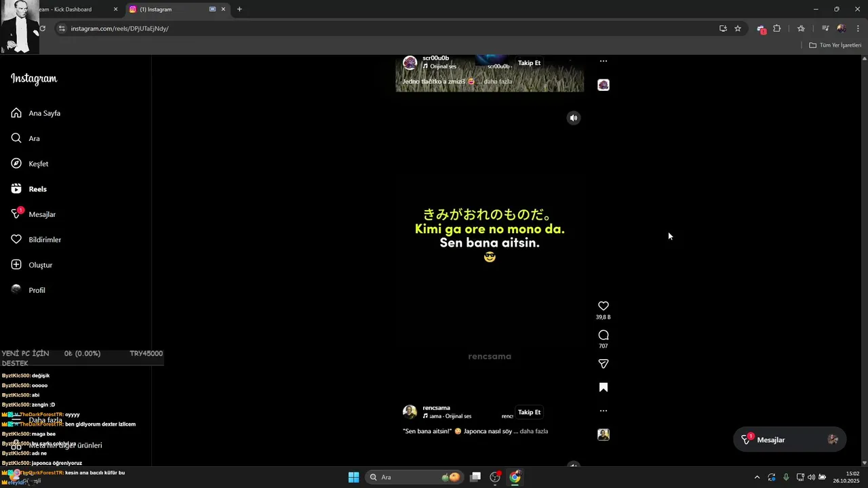Viewport: 868px width, 488px height.
Task: Open the three-dot menu of scr00u0b reel
Action: (604, 61)
